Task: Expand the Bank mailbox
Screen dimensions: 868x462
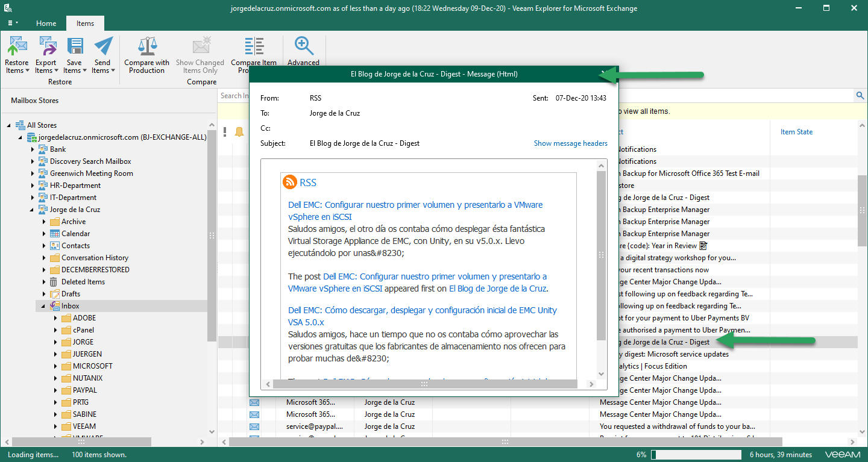Action: click(33, 149)
